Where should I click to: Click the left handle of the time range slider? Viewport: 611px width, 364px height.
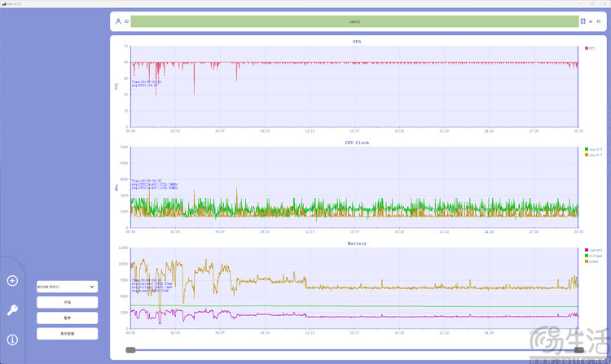click(130, 350)
